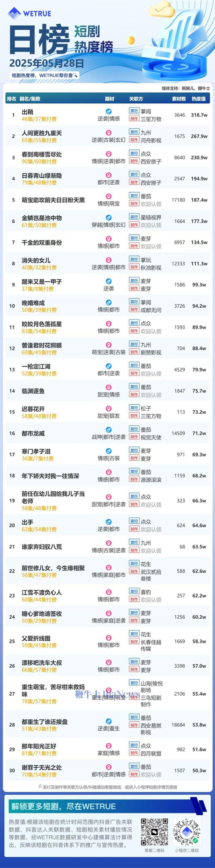Click the 318.7w heat value for 出鞘
Image resolution: width=215 pixels, height=868 pixels.
[x=199, y=115]
